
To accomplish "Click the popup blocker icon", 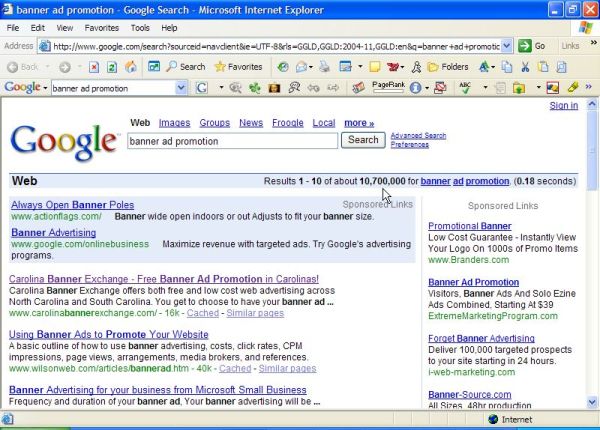I will 440,88.
